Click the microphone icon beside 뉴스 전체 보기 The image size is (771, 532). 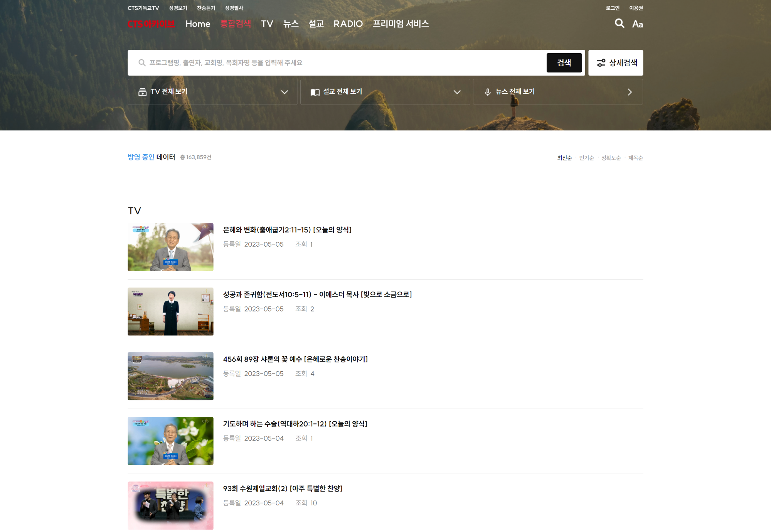[488, 92]
